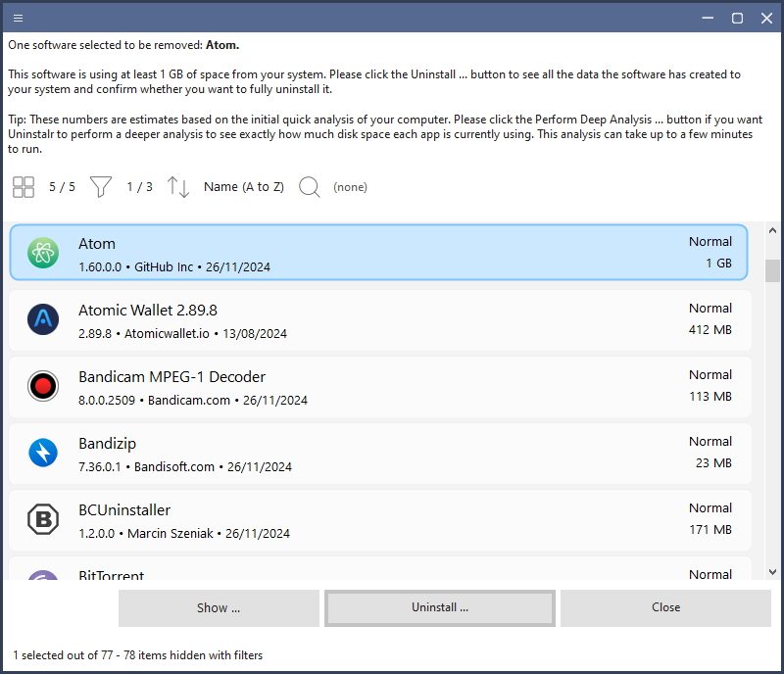Click the grid view icon
Screen dimensions: 784x674
[23, 187]
